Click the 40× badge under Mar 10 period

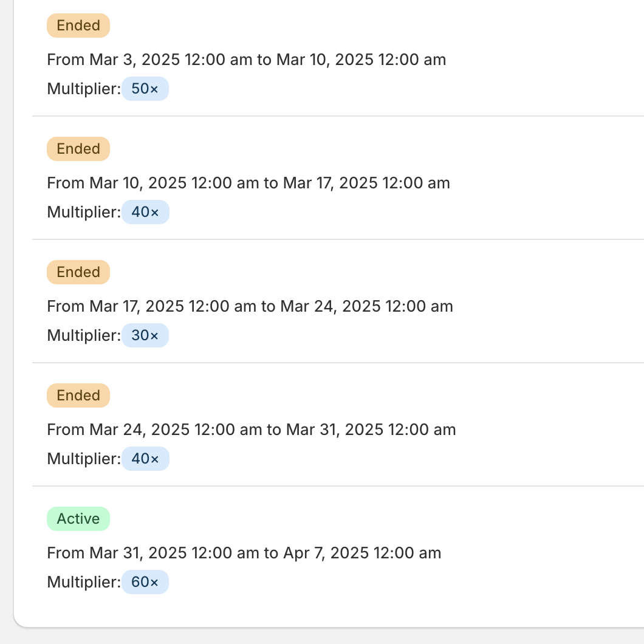[145, 213]
